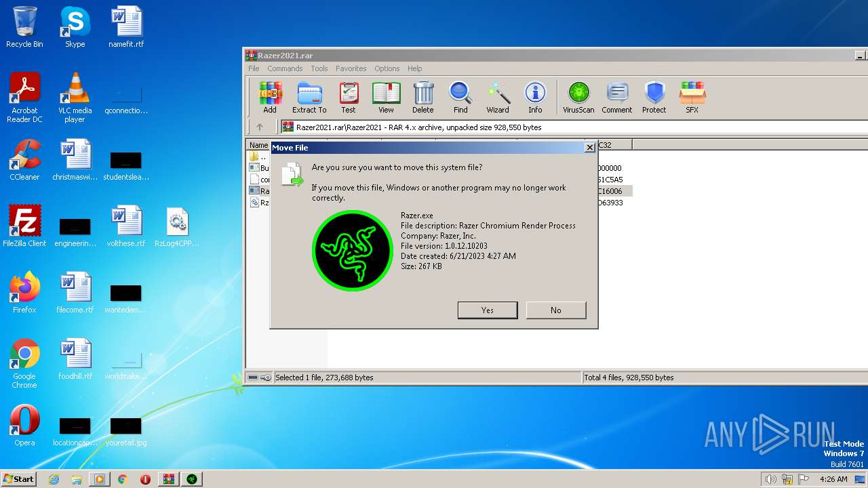Click the Find magnifier toolbar icon
This screenshot has width=868, height=488.
(460, 98)
